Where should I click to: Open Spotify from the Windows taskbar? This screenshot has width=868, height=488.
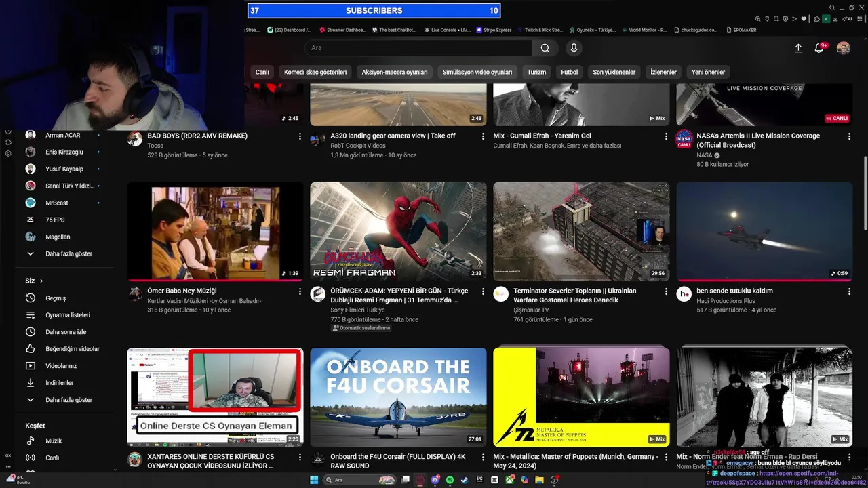click(x=450, y=480)
